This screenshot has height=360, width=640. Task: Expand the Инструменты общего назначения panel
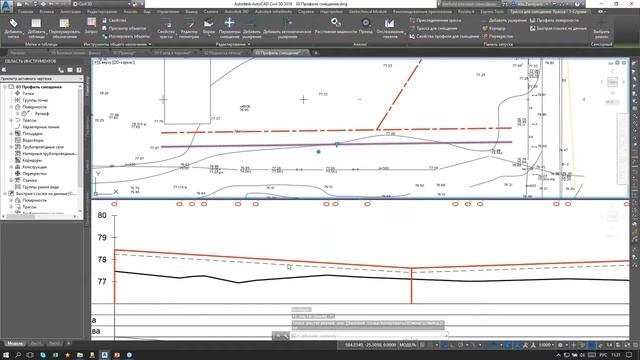[x=117, y=44]
